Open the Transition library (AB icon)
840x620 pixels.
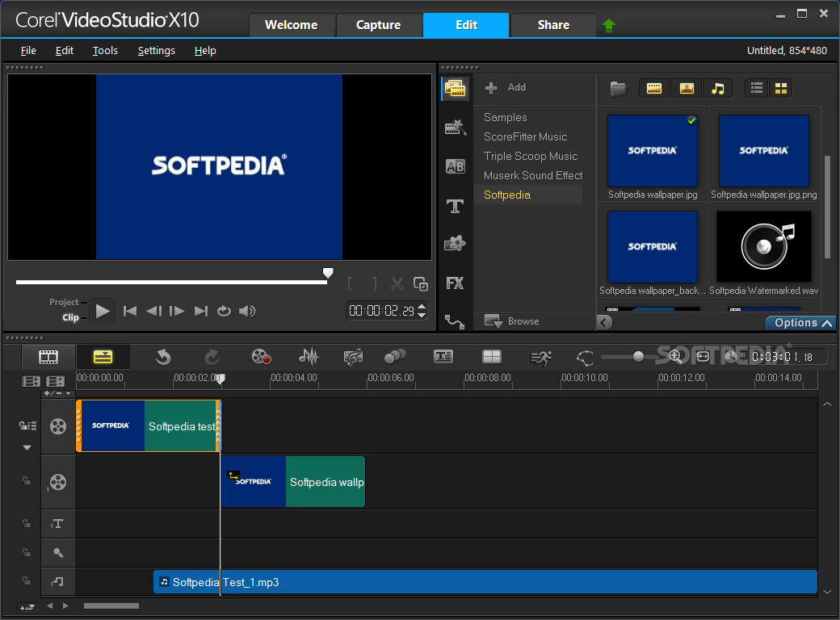pyautogui.click(x=455, y=166)
